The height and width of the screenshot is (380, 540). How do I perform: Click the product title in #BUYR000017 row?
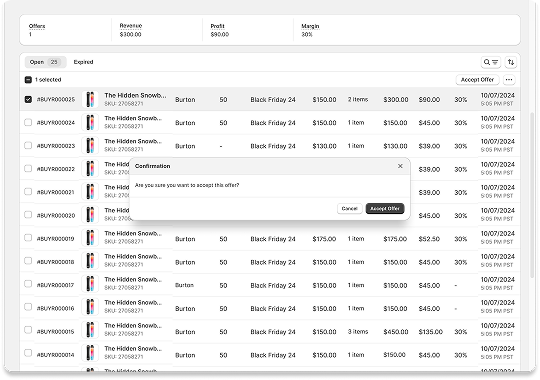tap(133, 279)
